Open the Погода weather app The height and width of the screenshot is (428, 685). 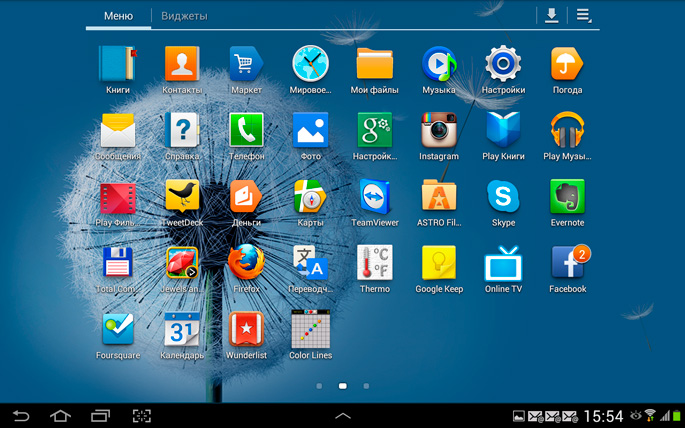click(567, 64)
